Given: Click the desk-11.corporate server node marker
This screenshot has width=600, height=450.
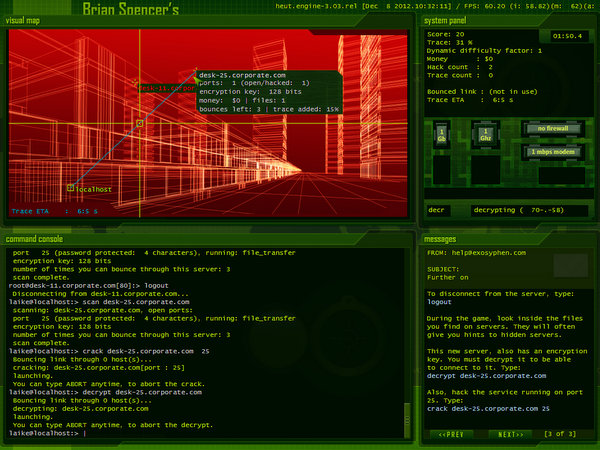Looking at the screenshot, I should (x=134, y=82).
